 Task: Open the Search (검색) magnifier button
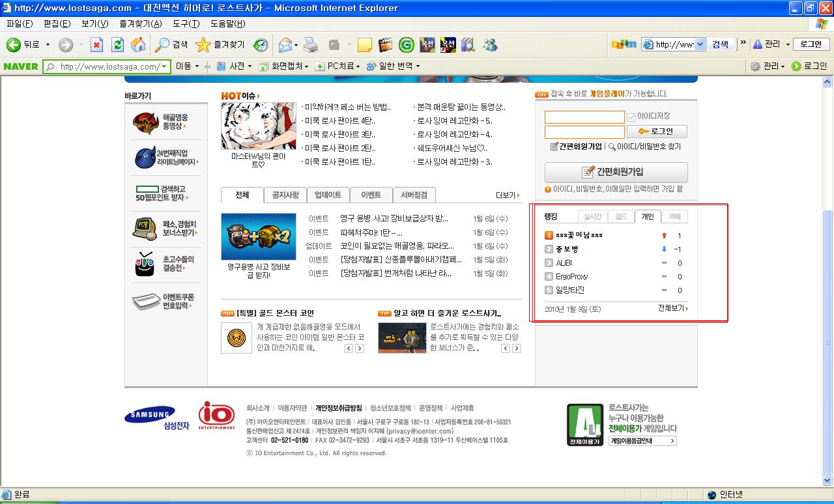point(172,44)
